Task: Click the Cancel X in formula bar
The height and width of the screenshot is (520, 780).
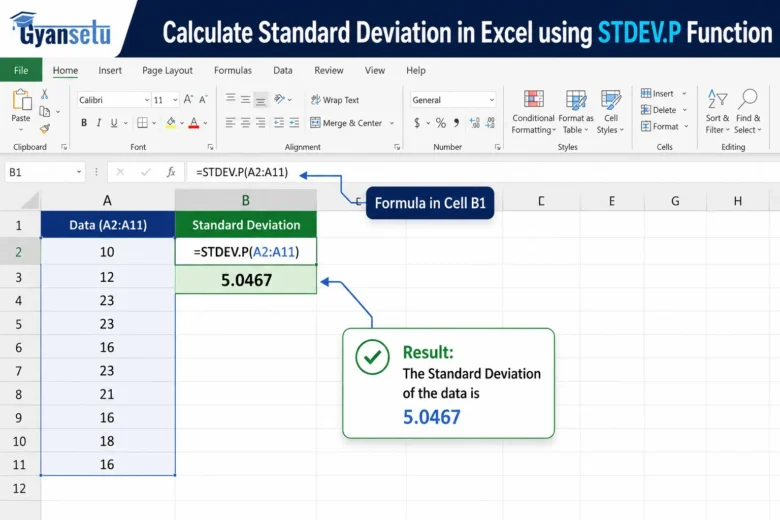Action: [x=120, y=172]
